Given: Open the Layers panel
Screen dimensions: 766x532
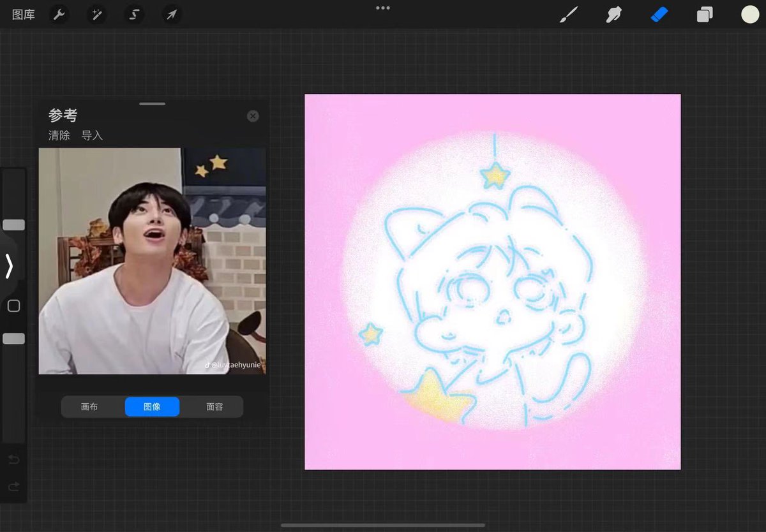Looking at the screenshot, I should 705,15.
